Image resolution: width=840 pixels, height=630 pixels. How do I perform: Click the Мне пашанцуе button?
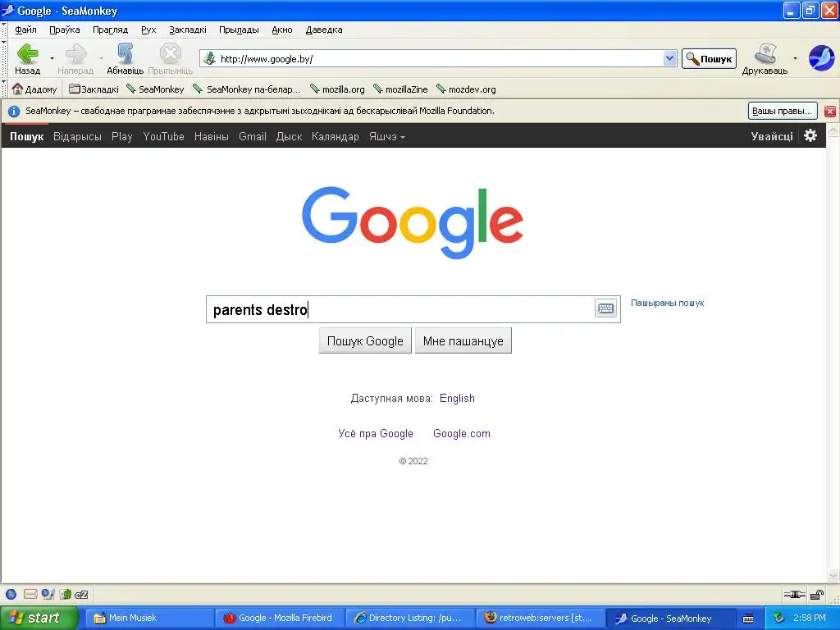[x=463, y=340]
